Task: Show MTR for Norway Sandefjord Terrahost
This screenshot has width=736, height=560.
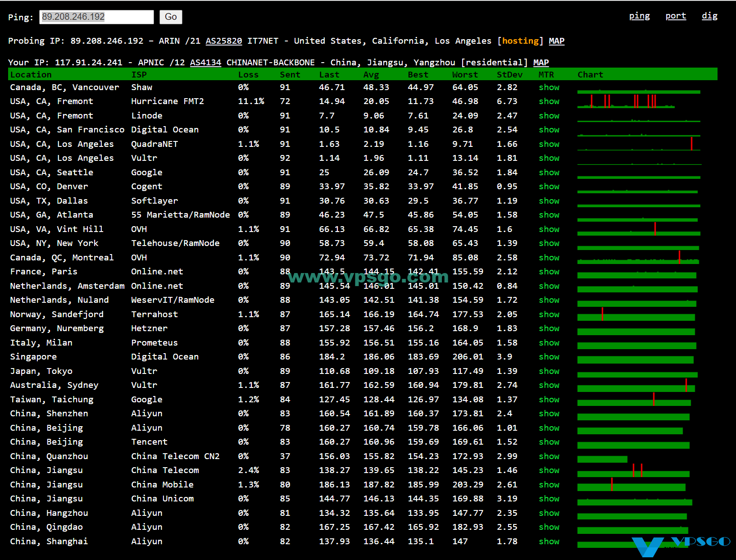Action: tap(549, 314)
